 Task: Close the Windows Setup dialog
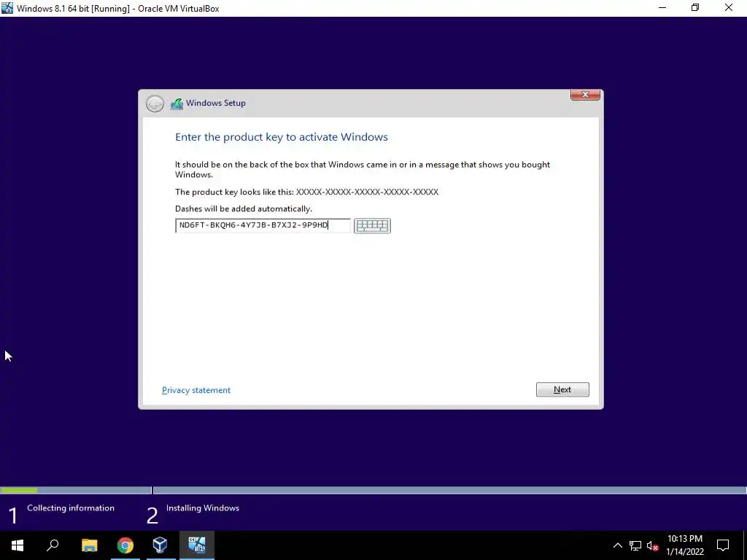click(585, 95)
